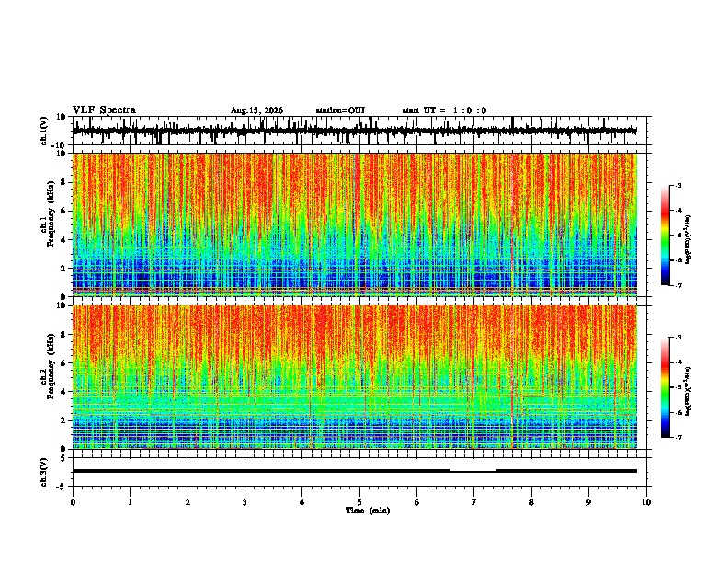Screen dimensions: 728x563
Task: Click the "VLF Spectra" plot title
Action: 104,110
